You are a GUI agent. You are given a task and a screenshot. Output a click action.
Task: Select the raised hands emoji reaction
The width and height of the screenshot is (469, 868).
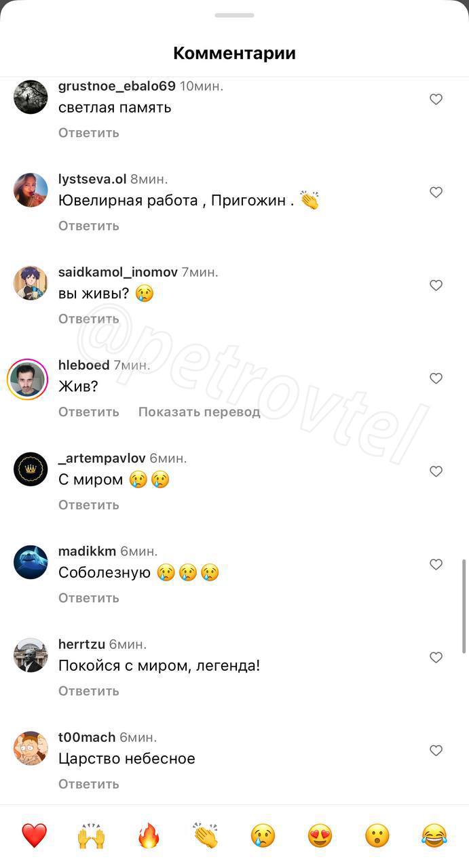coord(91,835)
